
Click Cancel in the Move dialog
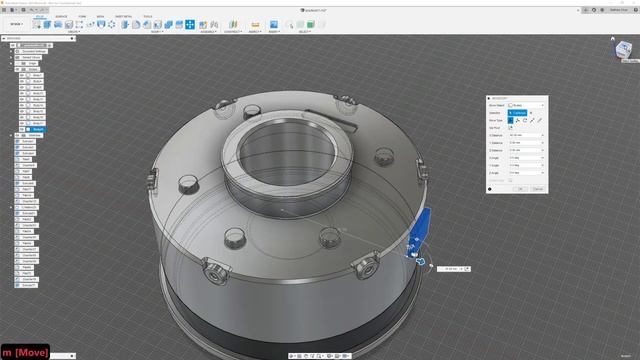click(x=539, y=189)
